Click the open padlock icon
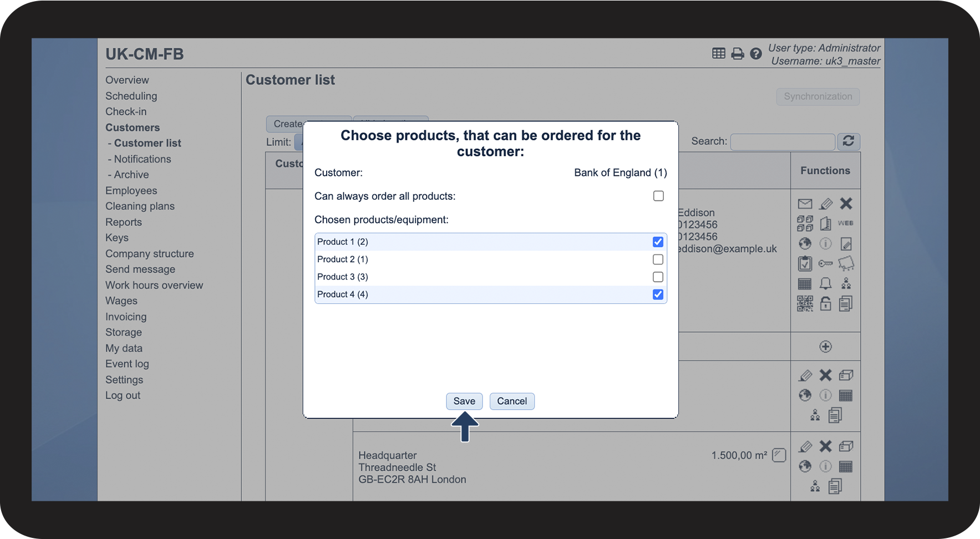Viewport: 980px width, 539px height. point(825,304)
